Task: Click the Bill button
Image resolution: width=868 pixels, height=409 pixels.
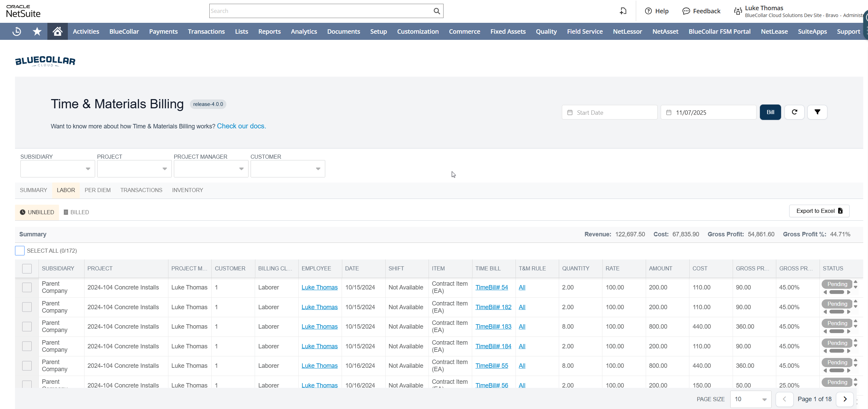Action: pos(770,112)
